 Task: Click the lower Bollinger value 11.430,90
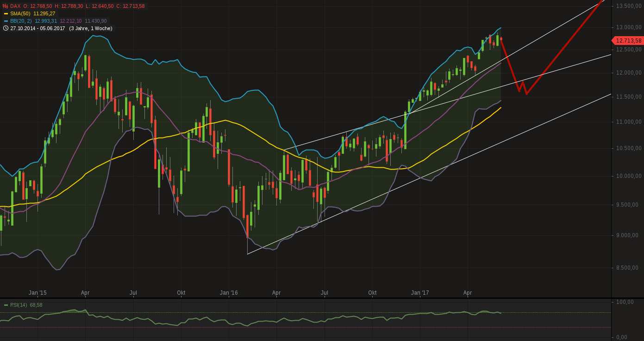[x=95, y=21]
